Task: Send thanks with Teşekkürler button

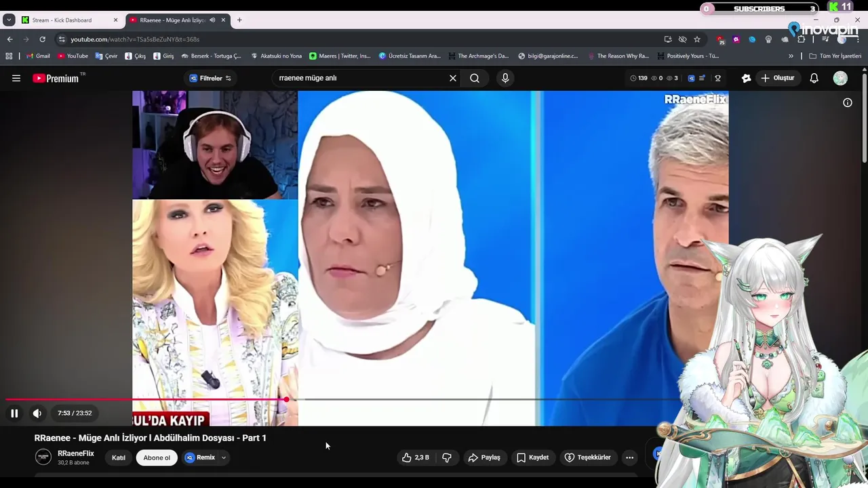Action: click(588, 457)
